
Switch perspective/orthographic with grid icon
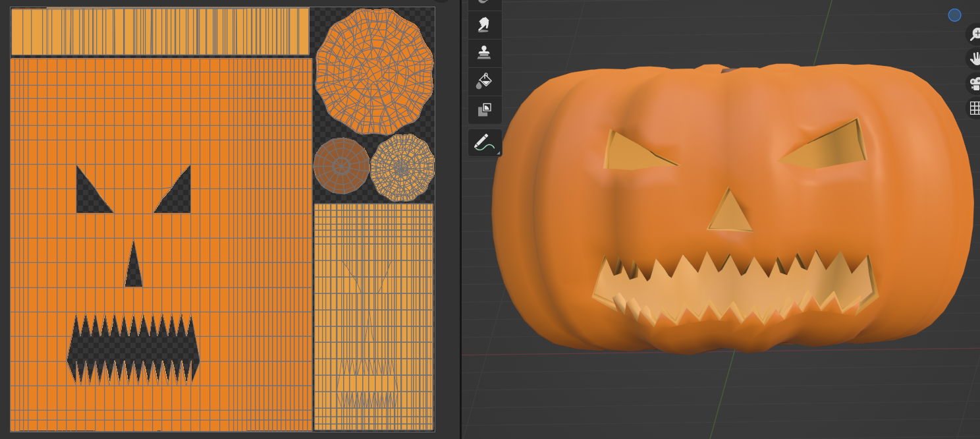click(974, 108)
